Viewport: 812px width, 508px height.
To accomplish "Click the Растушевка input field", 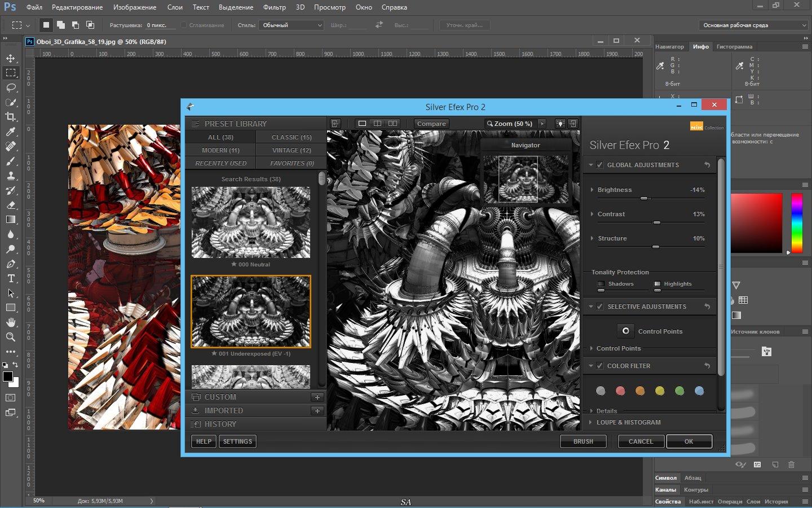I will [x=161, y=25].
